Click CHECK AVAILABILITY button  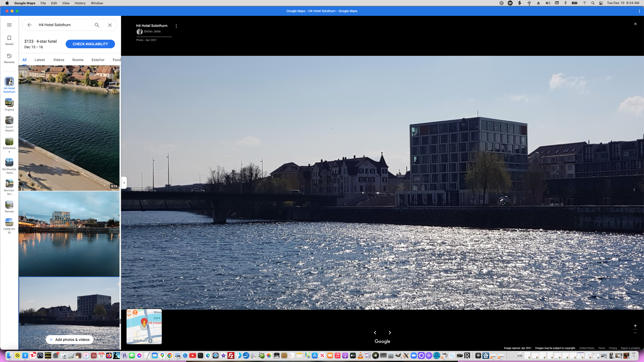pyautogui.click(x=90, y=44)
